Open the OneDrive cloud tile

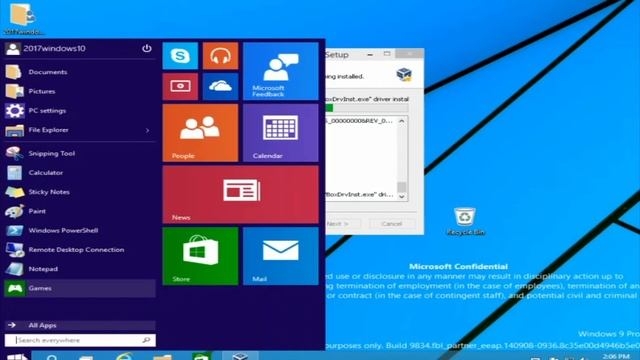(x=220, y=87)
